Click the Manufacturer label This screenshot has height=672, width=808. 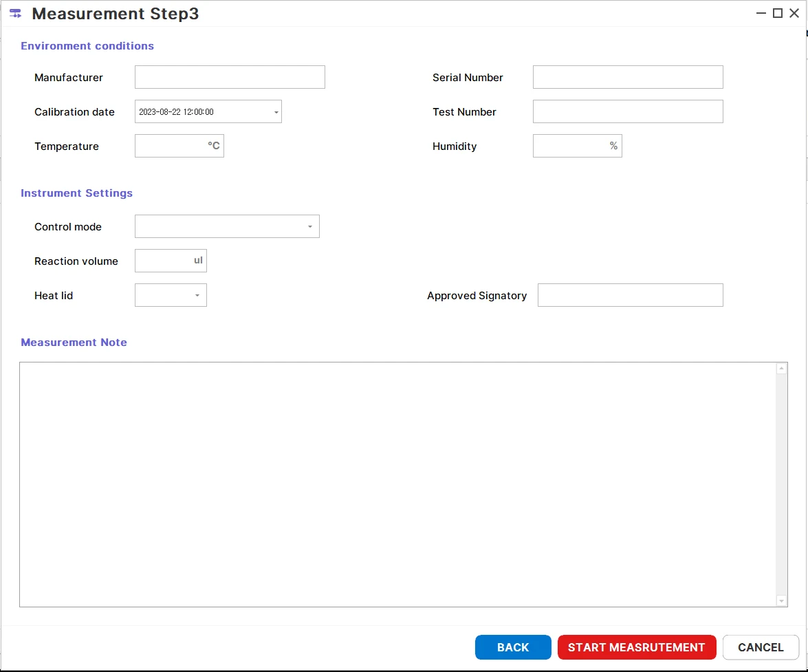tap(69, 77)
